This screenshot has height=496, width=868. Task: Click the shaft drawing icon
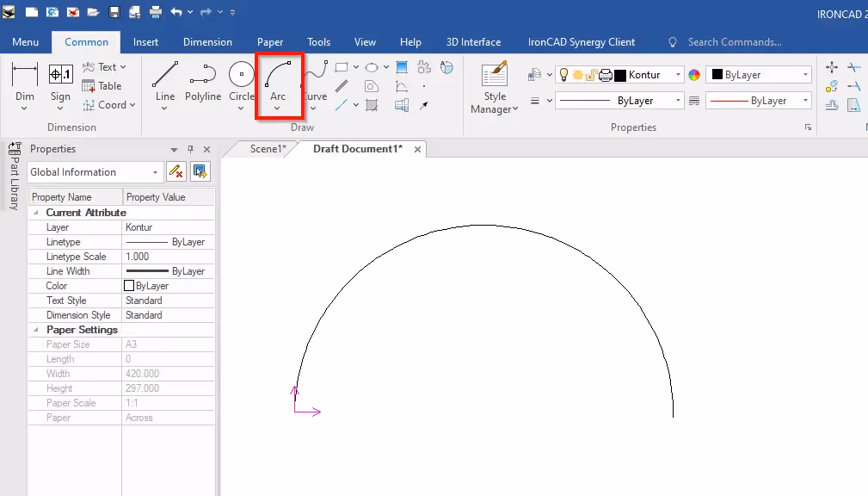pyautogui.click(x=402, y=105)
